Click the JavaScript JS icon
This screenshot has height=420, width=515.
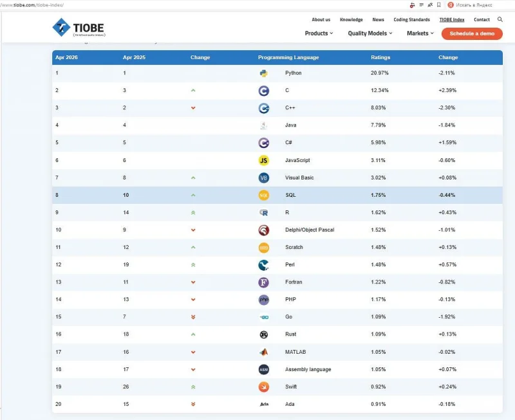(264, 160)
